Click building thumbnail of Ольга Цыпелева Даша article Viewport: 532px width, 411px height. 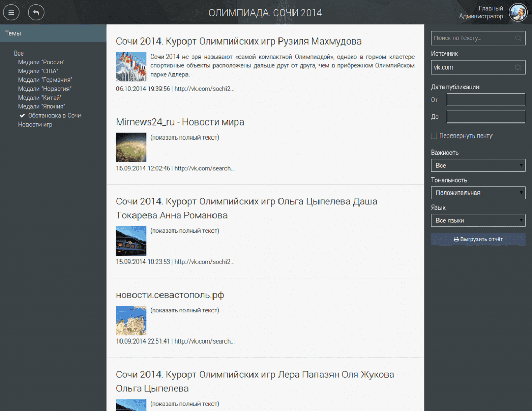[x=131, y=241]
